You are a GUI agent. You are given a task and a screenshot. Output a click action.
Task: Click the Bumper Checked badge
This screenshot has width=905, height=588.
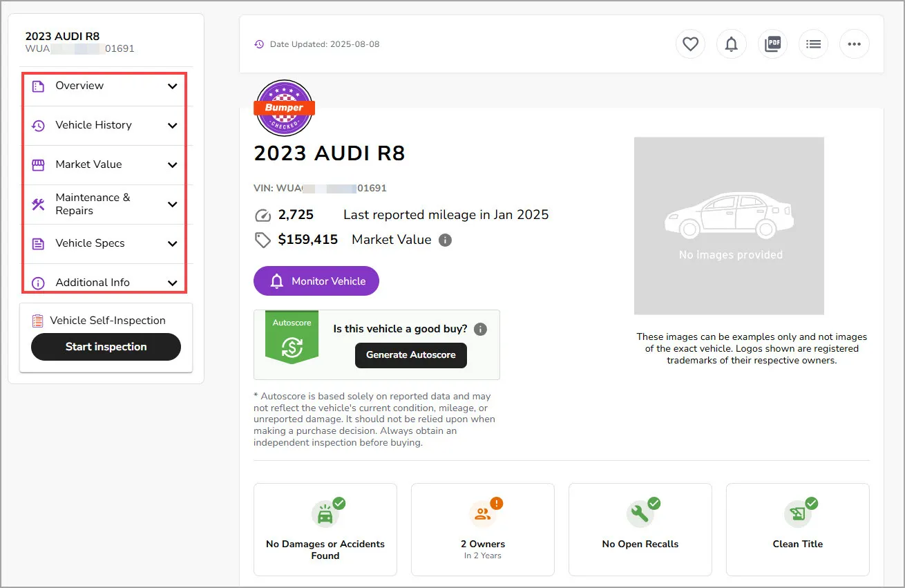tap(284, 108)
